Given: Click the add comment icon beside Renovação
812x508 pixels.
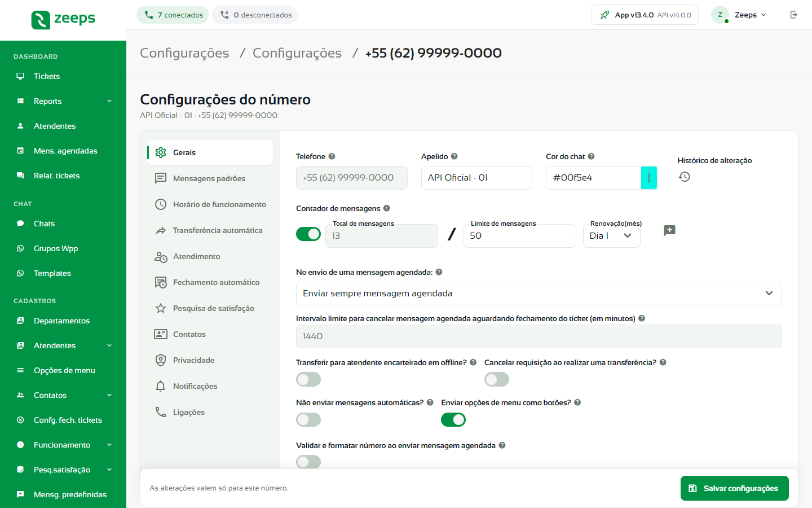Looking at the screenshot, I should pos(669,230).
